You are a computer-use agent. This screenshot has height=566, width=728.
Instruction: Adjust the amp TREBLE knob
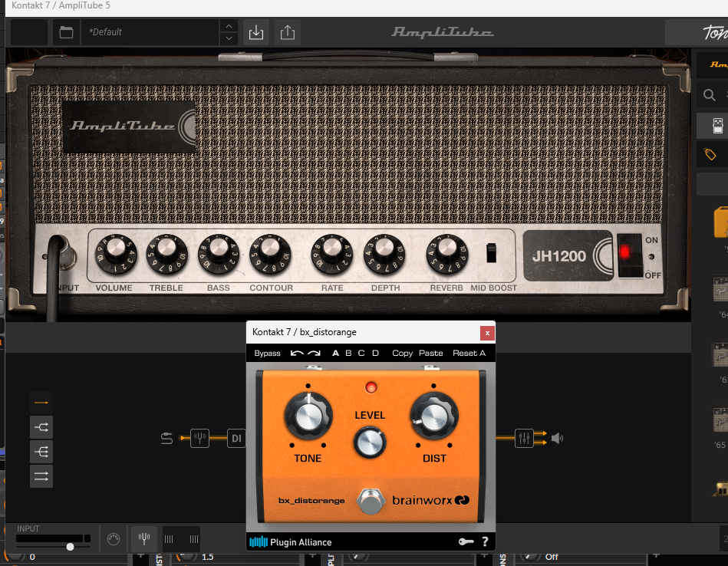click(166, 254)
